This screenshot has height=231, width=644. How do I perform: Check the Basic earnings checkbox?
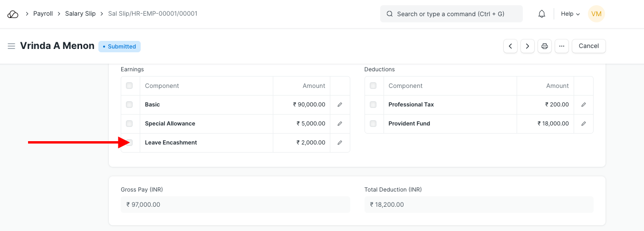129,105
